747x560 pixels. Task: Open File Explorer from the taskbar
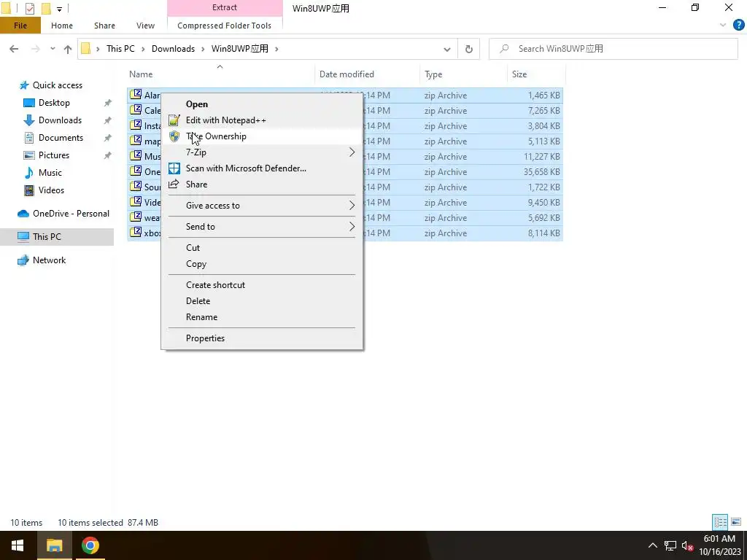[54, 545]
